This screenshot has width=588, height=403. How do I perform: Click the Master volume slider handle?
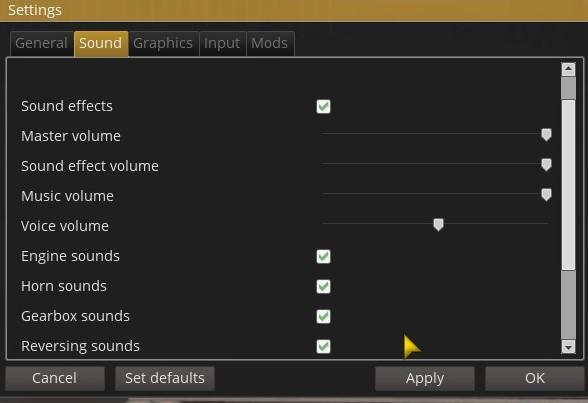tap(546, 135)
